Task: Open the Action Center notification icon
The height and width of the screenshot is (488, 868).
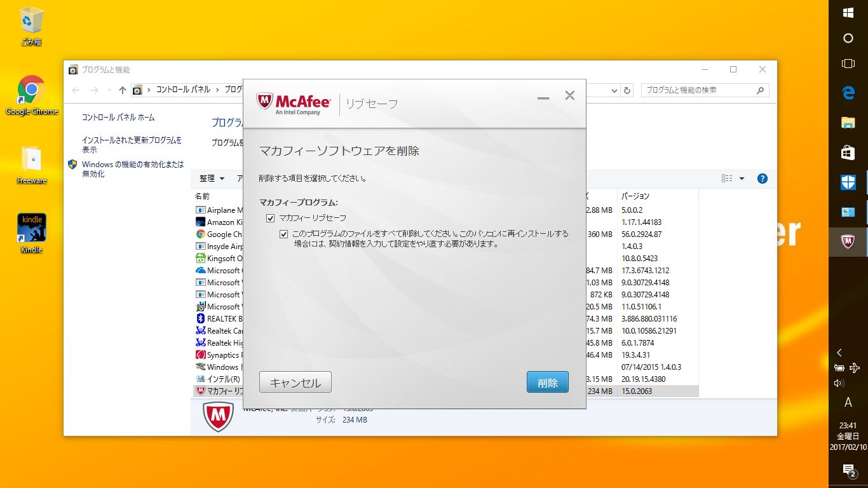Action: point(848,470)
